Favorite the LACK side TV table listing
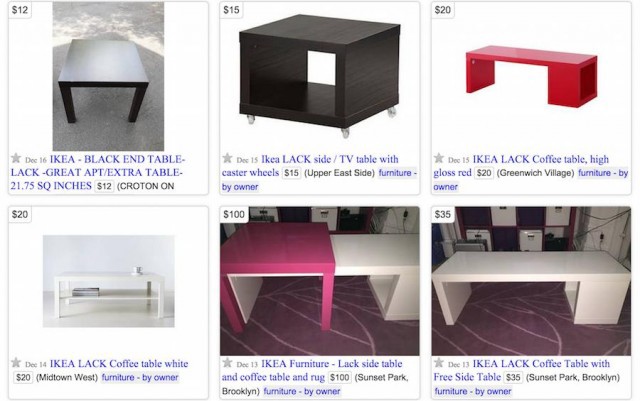 tap(227, 158)
